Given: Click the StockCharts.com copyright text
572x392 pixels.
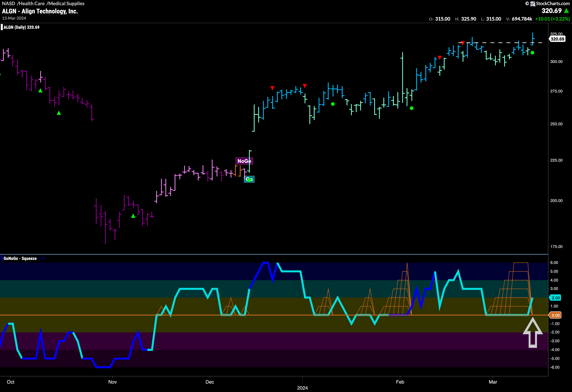Looking at the screenshot, I should 553,3.
